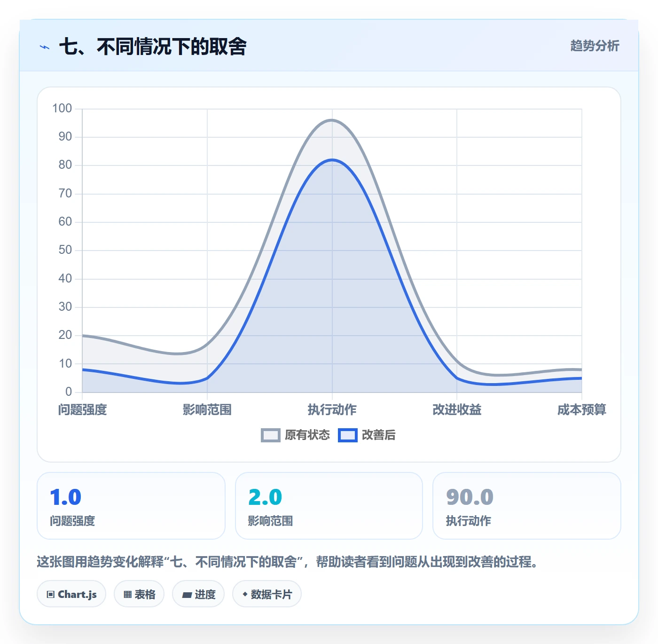658x644 pixels.
Task: Click the 原有状态 legend label
Action: point(307,435)
